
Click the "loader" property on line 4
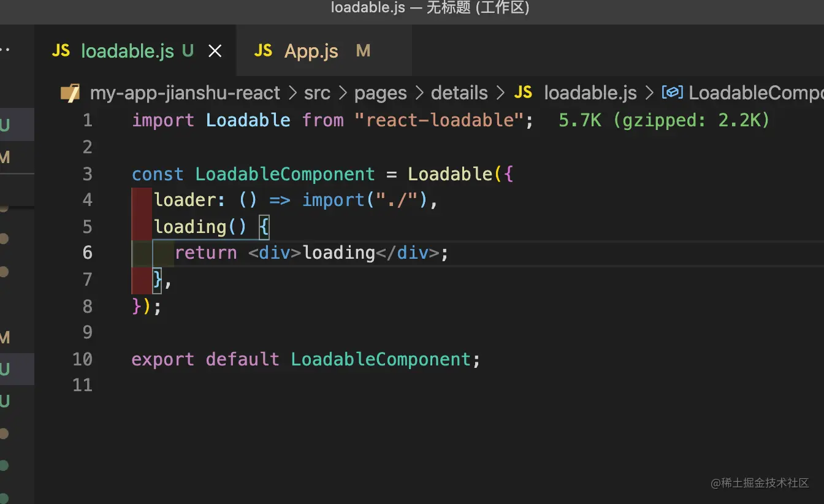tap(186, 200)
